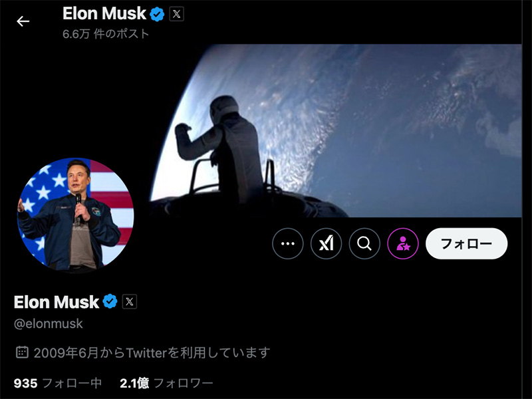532x399 pixels.
Task: Click the blue verified badge in header
Action: pos(157,14)
